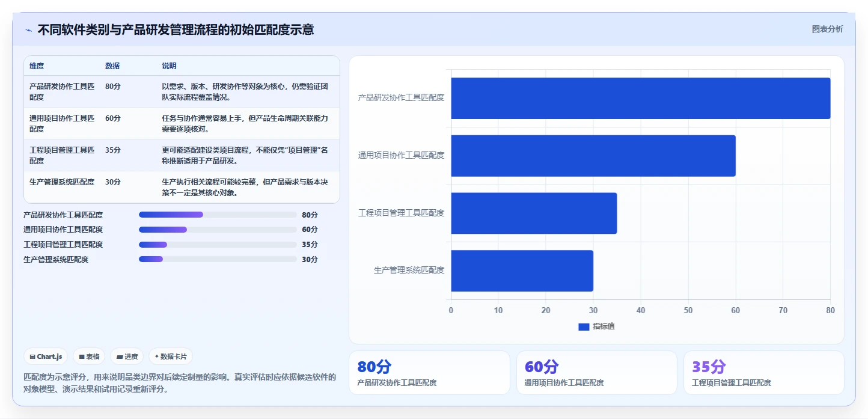The width and height of the screenshot is (868, 419).
Task: Click the x-axis tick label 40
Action: coord(641,311)
